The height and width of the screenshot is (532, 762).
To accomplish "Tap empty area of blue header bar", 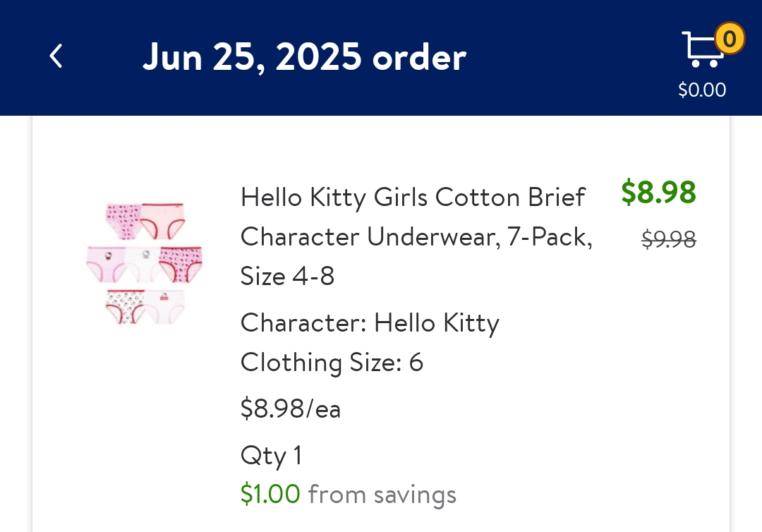I will click(x=564, y=56).
